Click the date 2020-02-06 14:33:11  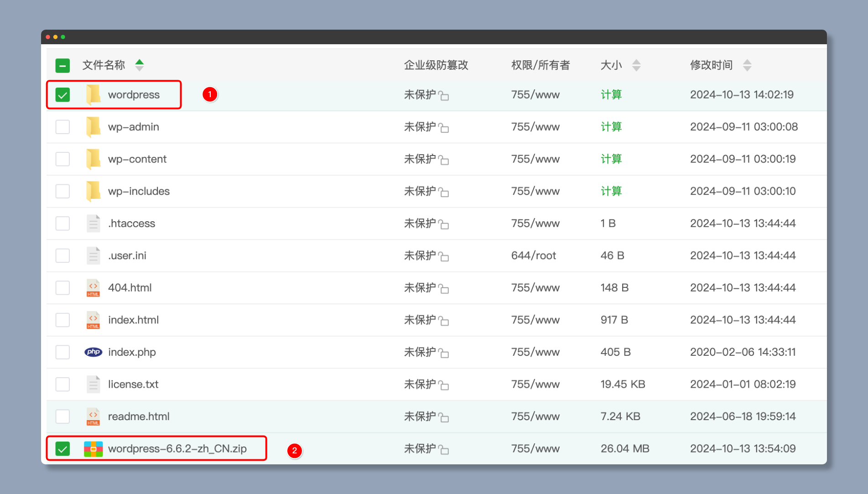pos(743,352)
